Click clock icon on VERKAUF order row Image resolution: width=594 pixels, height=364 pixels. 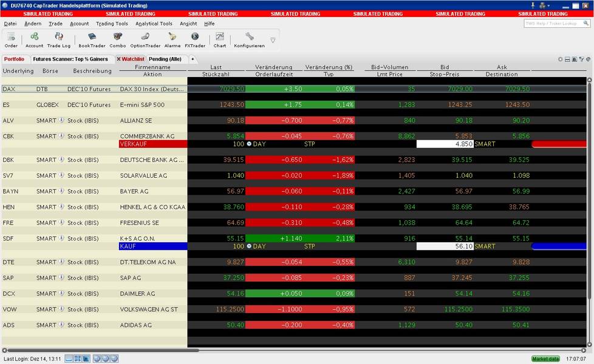pyautogui.click(x=249, y=144)
